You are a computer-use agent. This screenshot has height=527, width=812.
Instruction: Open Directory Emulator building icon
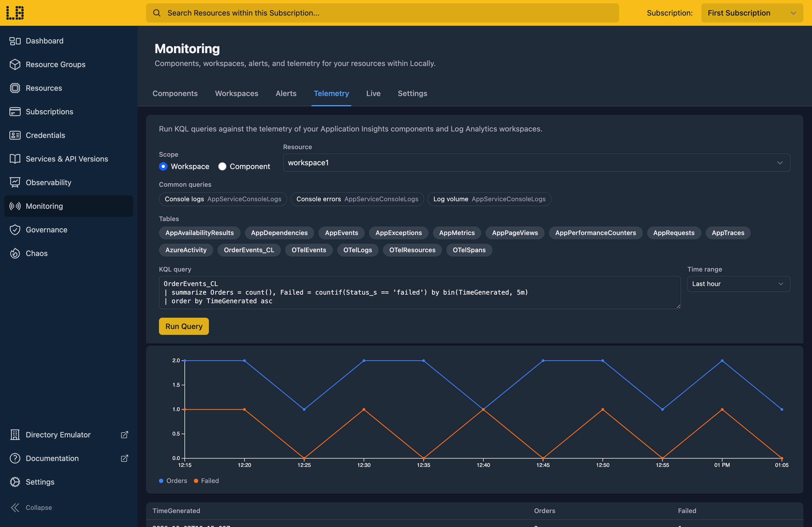(x=15, y=435)
